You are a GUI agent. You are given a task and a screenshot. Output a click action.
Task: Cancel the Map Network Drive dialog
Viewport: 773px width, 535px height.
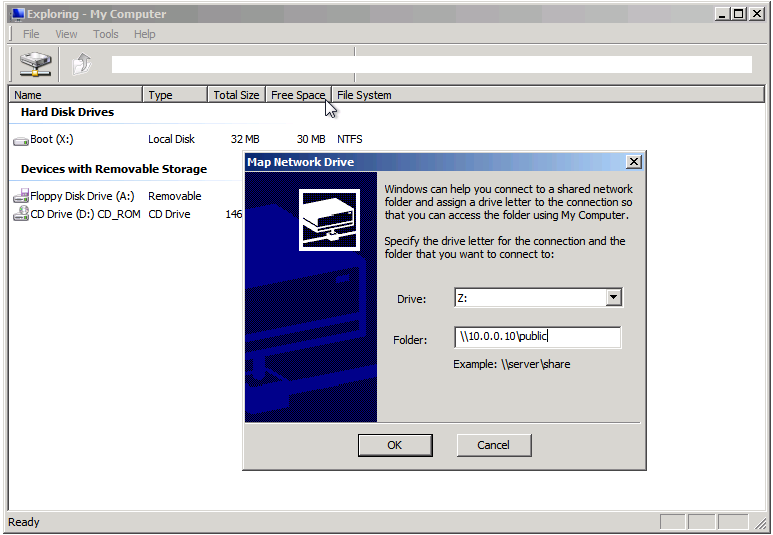coord(493,445)
